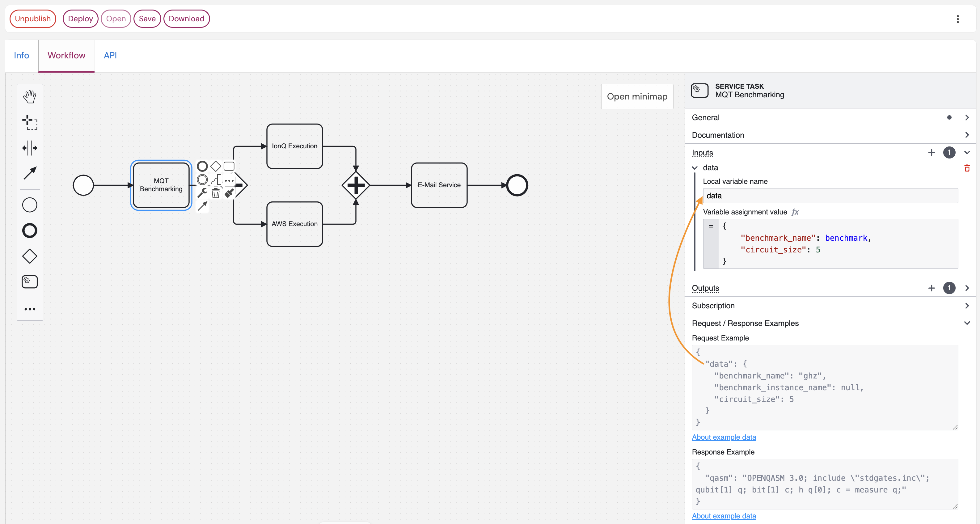Expand the Subscription section
Image resolution: width=980 pixels, height=524 pixels.
coord(967,306)
